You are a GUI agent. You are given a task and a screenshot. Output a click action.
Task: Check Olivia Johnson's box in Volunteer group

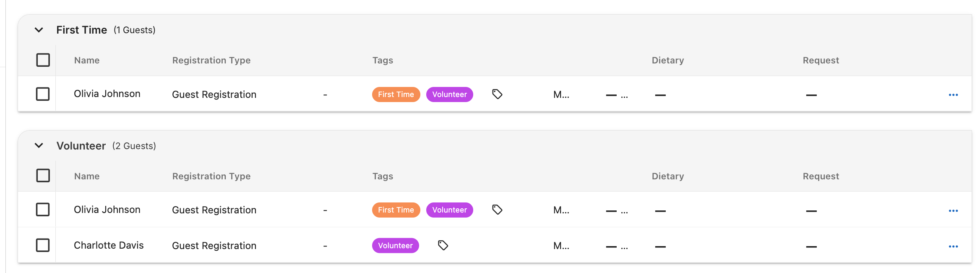coord(43,210)
